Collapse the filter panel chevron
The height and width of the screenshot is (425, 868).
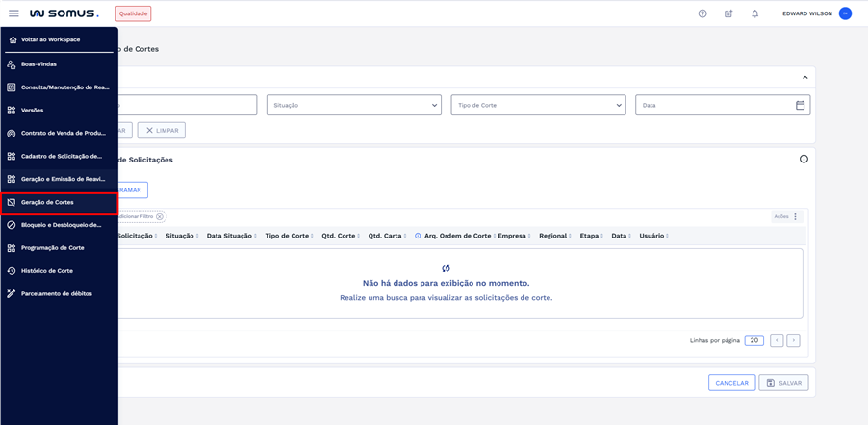pyautogui.click(x=804, y=78)
